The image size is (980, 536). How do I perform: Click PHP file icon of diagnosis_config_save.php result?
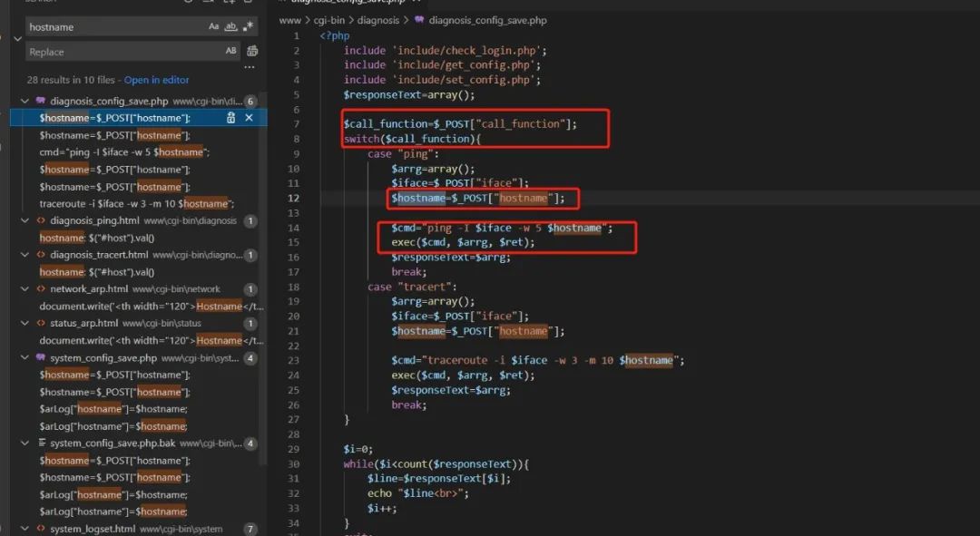tap(41, 101)
